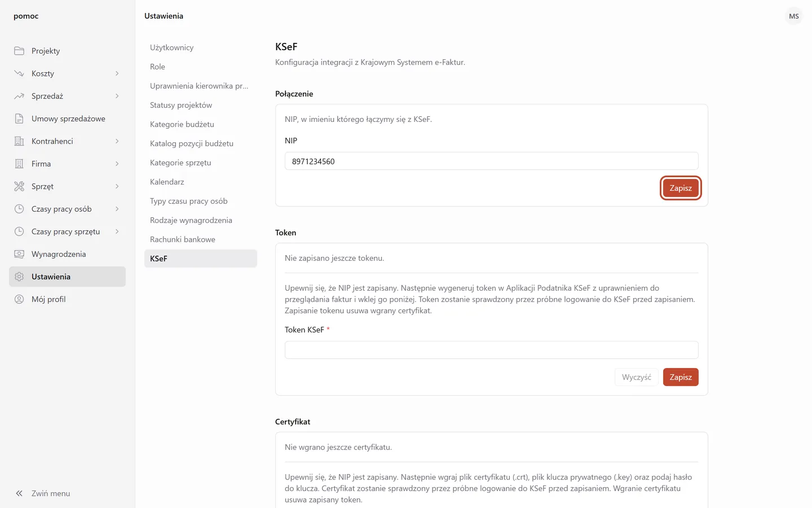Focus the Token KSeF input field
The width and height of the screenshot is (812, 508).
coord(492,350)
